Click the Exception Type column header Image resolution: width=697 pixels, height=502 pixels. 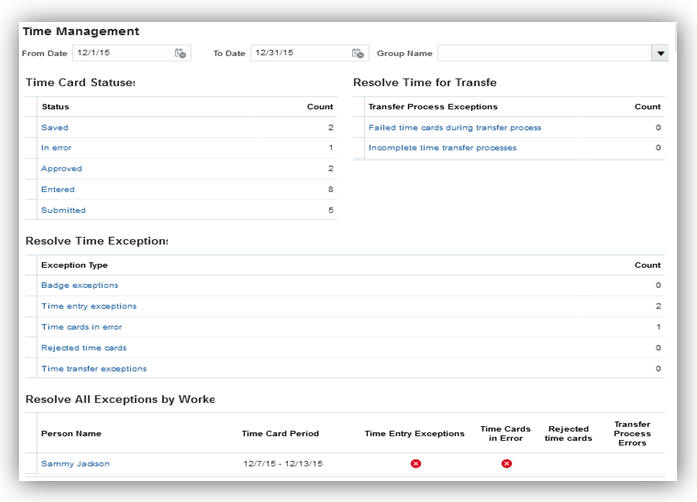(74, 265)
